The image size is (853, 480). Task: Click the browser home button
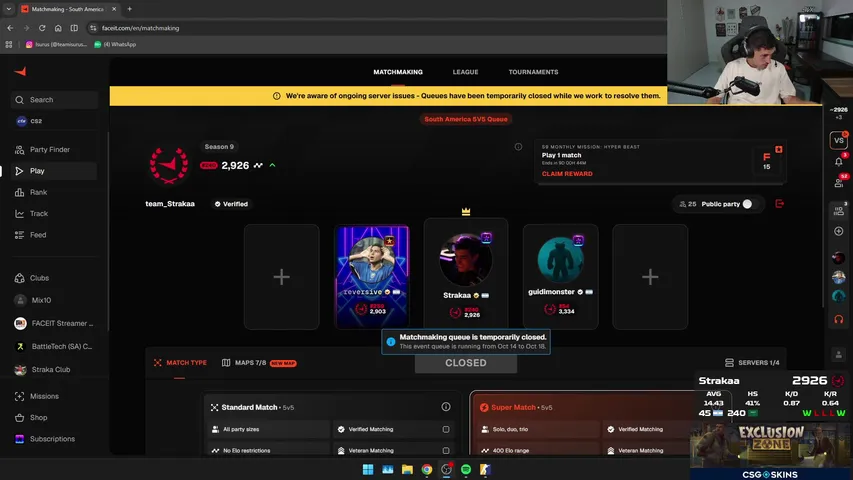[x=58, y=28]
